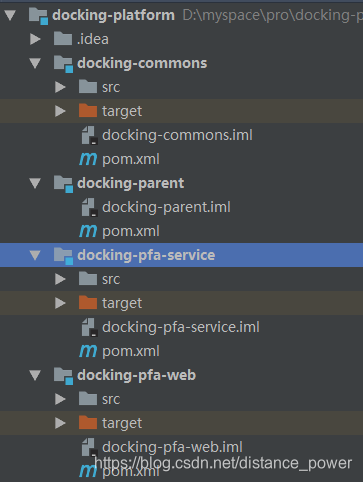The height and width of the screenshot is (482, 363).
Task: Select docking-parent.iml file
Action: [166, 207]
